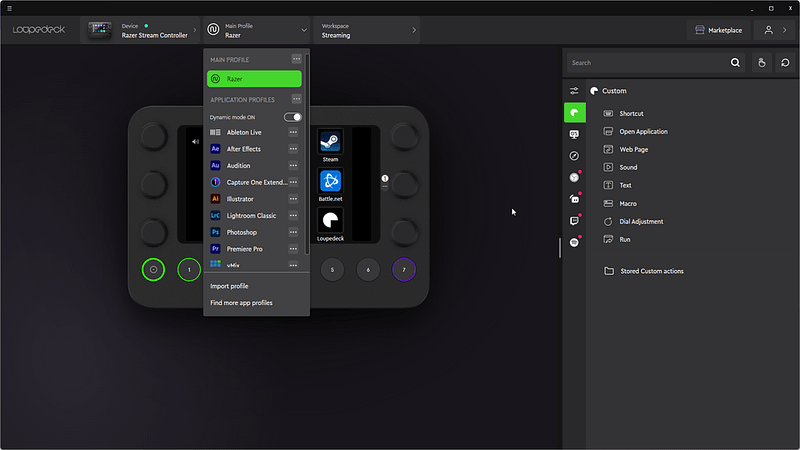
Task: Choose the Shortcut custom action
Action: [x=623, y=113]
